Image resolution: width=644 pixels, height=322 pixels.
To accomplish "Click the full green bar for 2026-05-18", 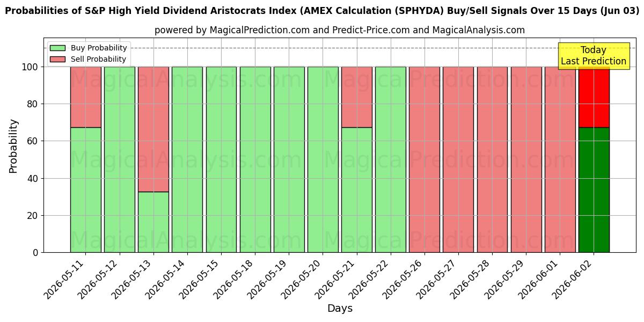I will point(255,159).
